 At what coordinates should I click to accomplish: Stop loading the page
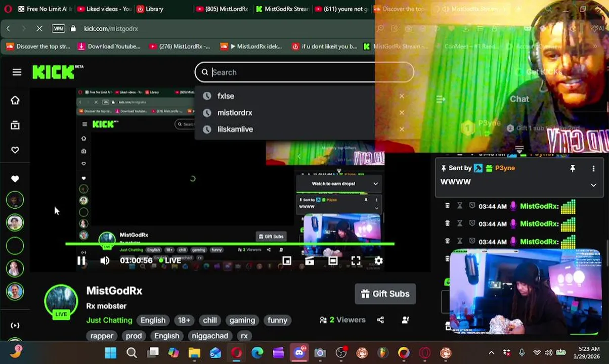[x=39, y=29]
